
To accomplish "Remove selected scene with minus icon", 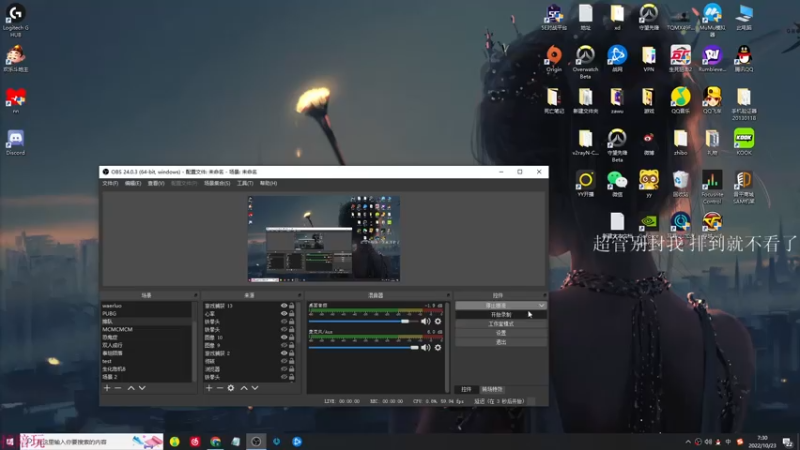I will click(118, 388).
